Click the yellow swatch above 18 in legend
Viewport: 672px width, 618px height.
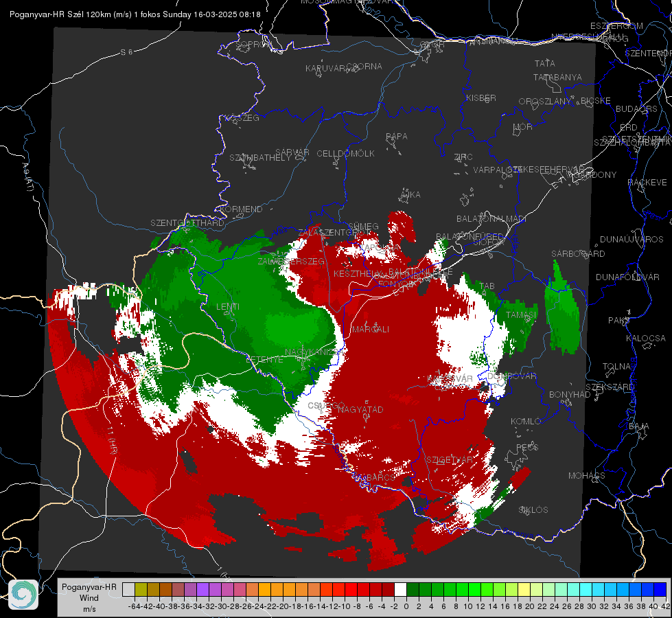(524, 589)
